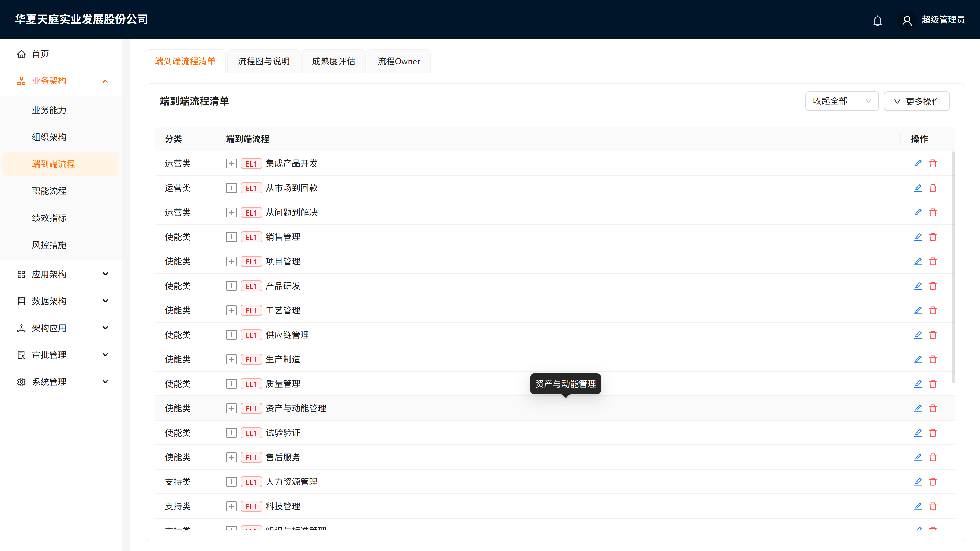
Task: Switch to the 成熟度评估 tab
Action: (x=333, y=61)
